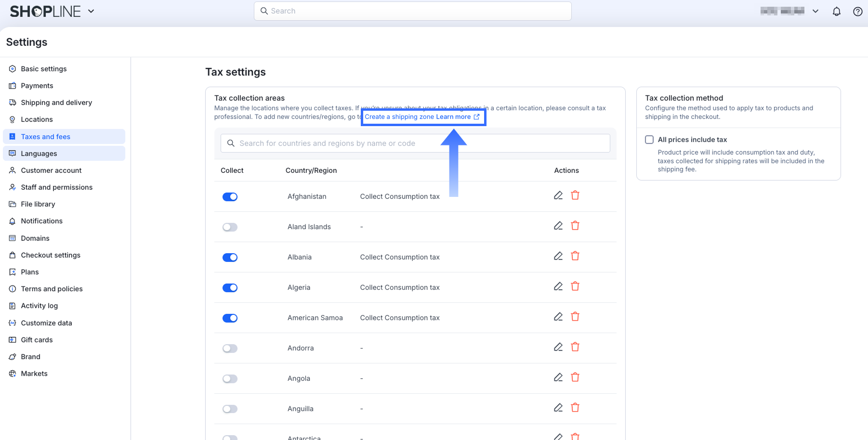Delete the Andorra tax region
Image resolution: width=868 pixels, height=440 pixels.
pyautogui.click(x=575, y=347)
